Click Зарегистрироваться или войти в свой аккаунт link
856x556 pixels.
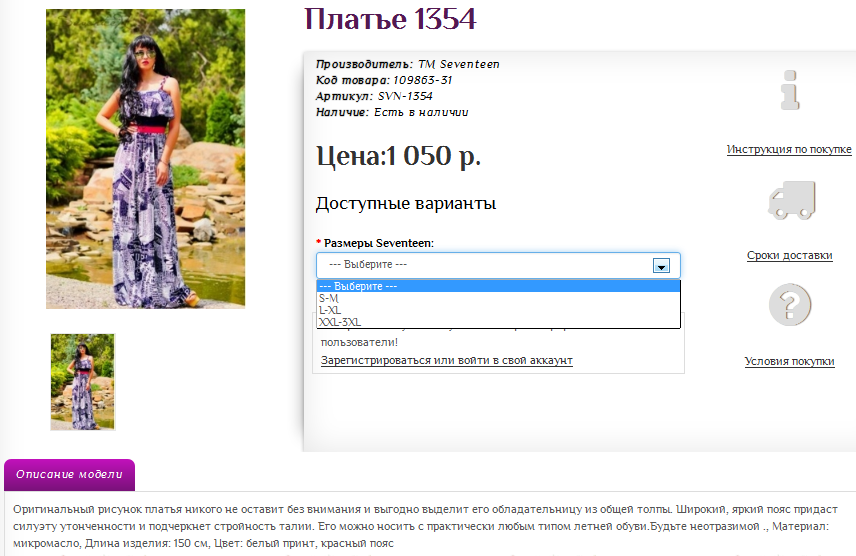pos(447,360)
